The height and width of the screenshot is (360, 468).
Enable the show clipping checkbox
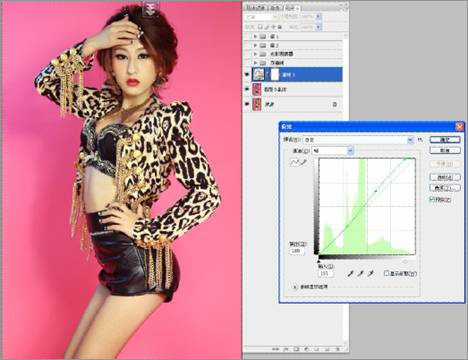pos(387,273)
